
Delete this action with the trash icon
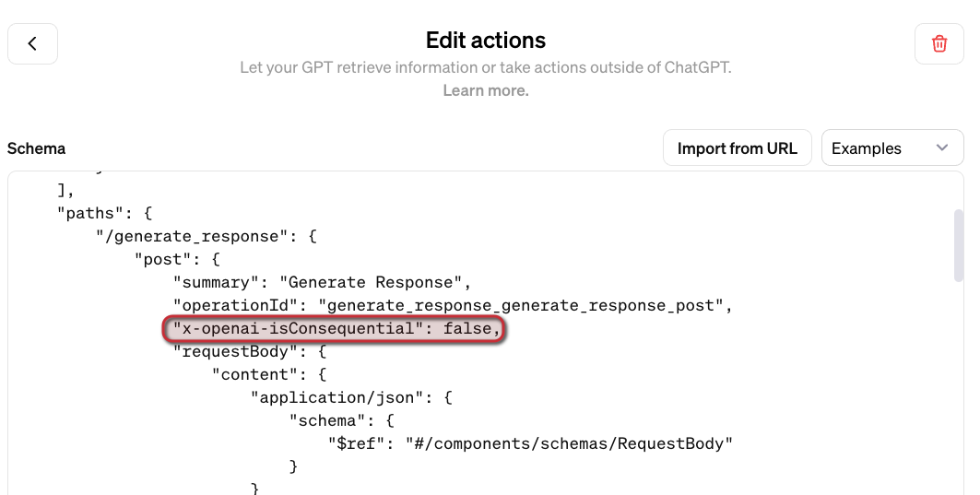pos(939,44)
